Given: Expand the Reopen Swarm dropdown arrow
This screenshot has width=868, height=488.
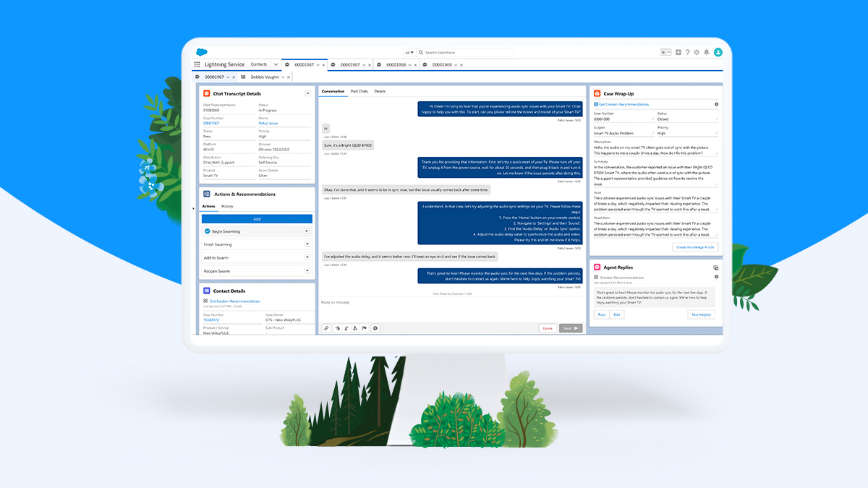Looking at the screenshot, I should coord(307,271).
